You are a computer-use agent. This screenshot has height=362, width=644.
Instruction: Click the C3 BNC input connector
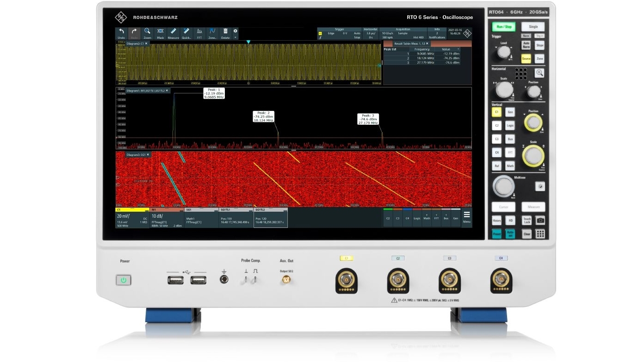point(450,280)
